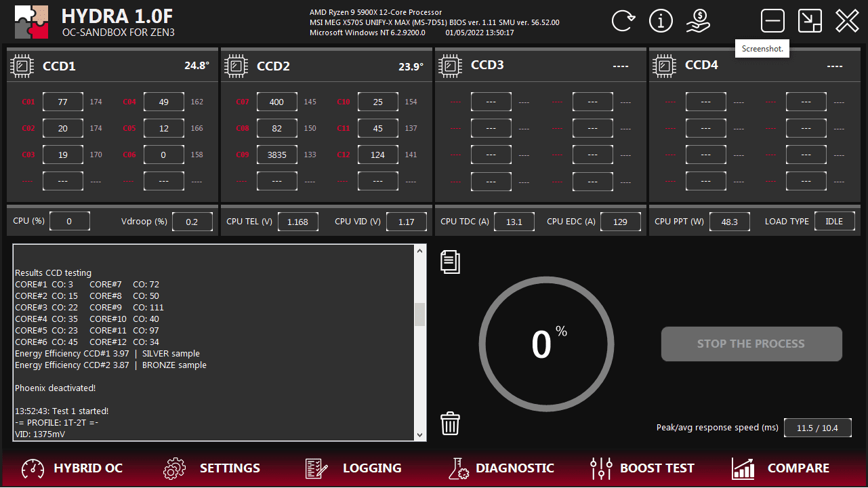Open the SETTINGS tab

point(230,468)
